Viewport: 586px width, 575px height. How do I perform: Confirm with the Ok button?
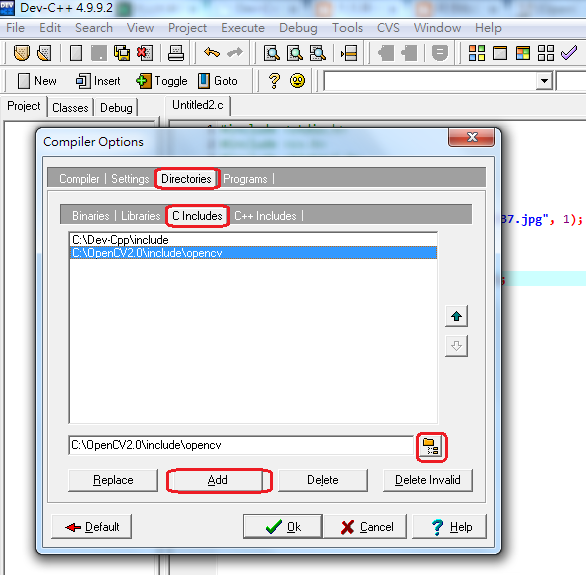[x=283, y=527]
